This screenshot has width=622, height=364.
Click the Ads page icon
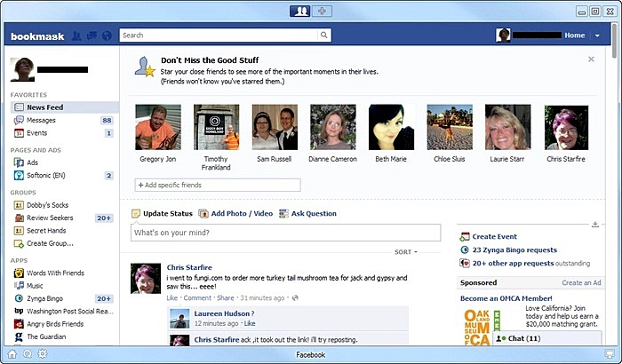(x=19, y=162)
